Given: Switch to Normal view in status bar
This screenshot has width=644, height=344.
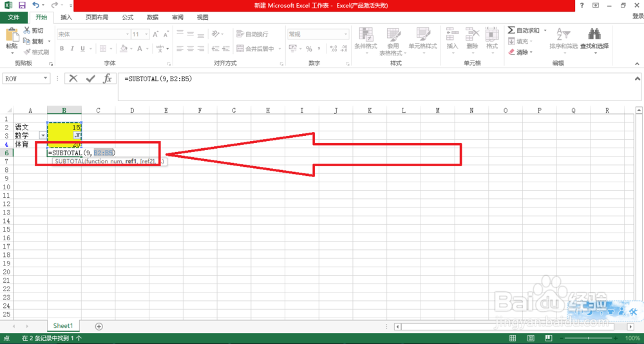Looking at the screenshot, I should (513, 338).
